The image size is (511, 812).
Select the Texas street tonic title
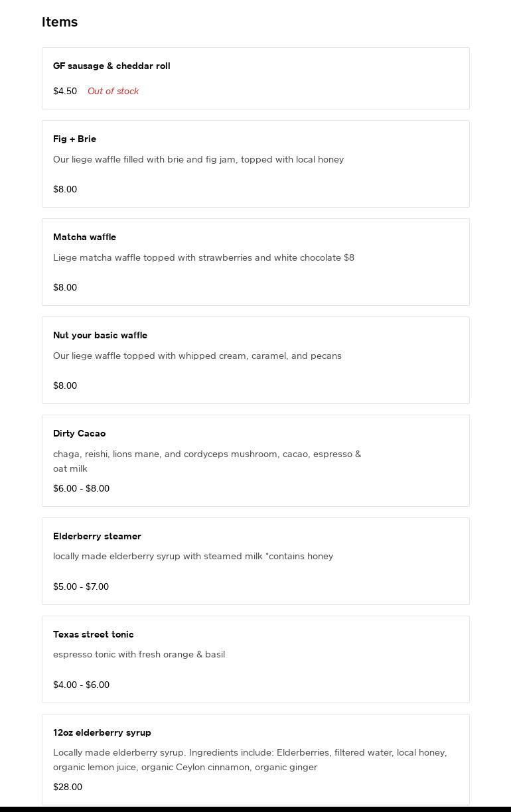pyautogui.click(x=93, y=634)
